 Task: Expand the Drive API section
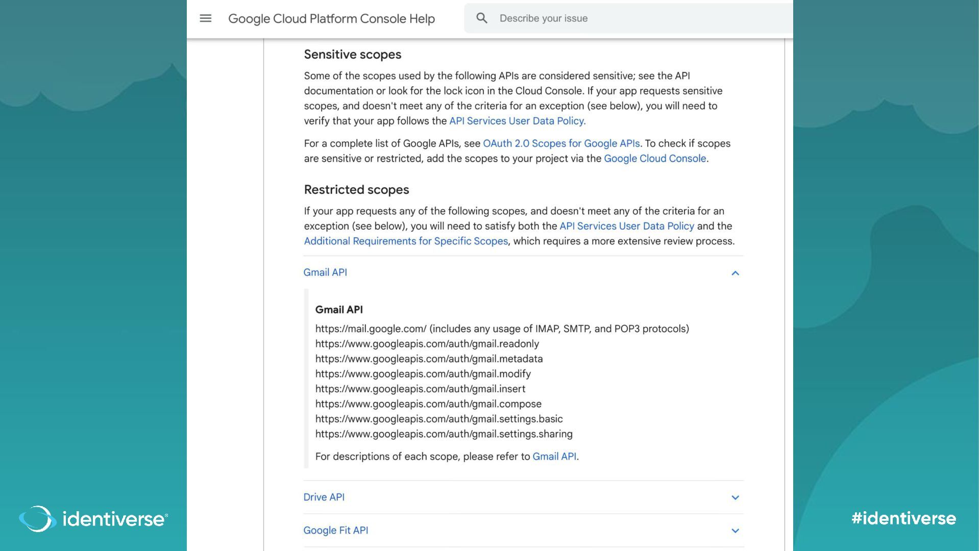click(x=324, y=497)
